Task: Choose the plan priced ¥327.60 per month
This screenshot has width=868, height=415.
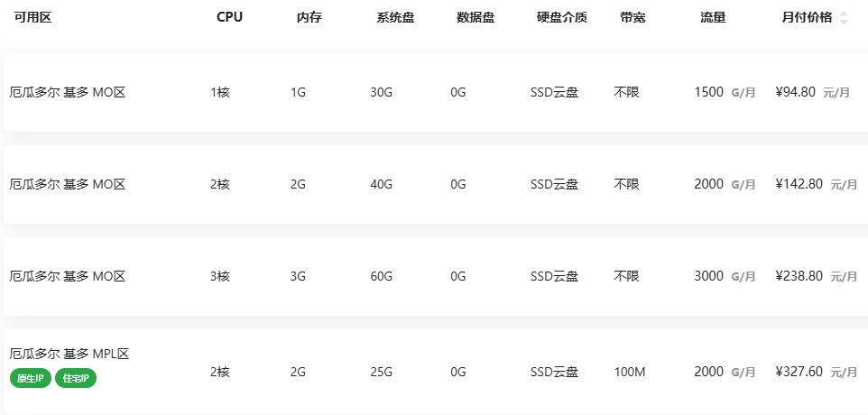Action: point(799,372)
